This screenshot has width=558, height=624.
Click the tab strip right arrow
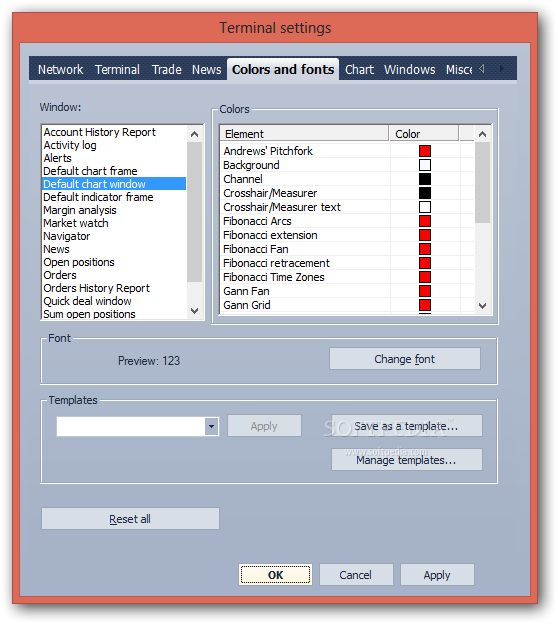tap(501, 68)
